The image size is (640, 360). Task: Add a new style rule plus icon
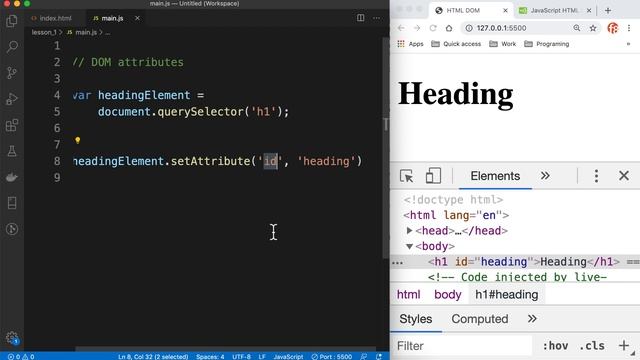[623, 345]
